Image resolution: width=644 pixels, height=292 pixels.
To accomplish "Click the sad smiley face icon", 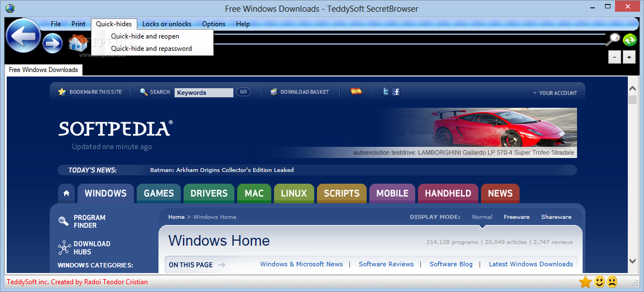I will coord(612,282).
